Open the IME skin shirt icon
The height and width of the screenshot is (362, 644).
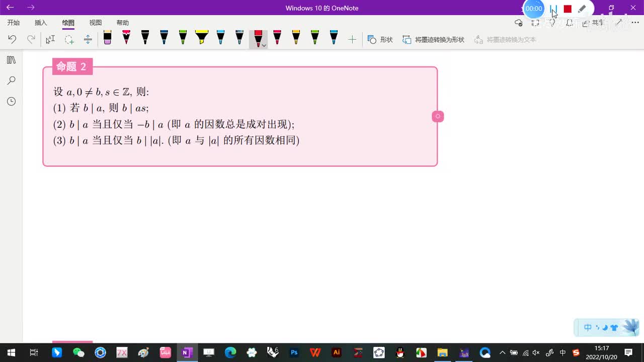click(x=614, y=328)
